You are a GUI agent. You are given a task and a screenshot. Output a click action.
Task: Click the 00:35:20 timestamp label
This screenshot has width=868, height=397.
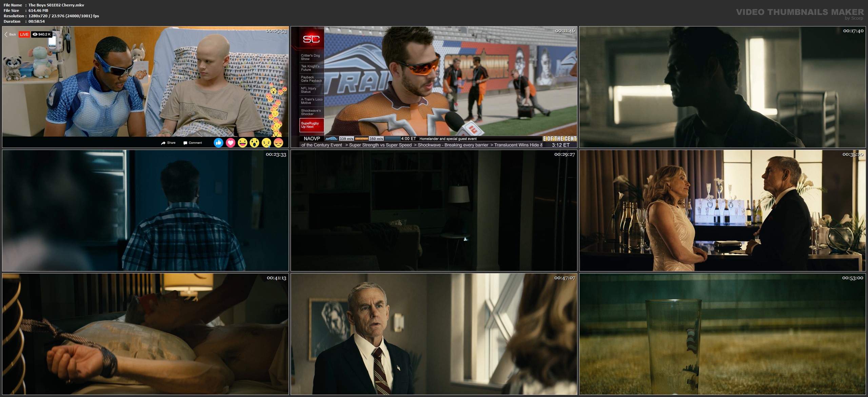pyautogui.click(x=853, y=154)
